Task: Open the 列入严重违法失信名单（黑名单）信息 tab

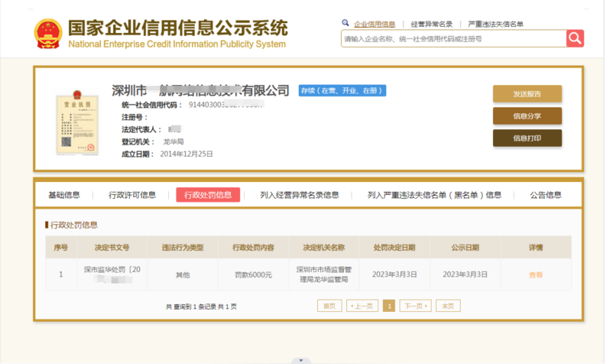Action: click(434, 195)
